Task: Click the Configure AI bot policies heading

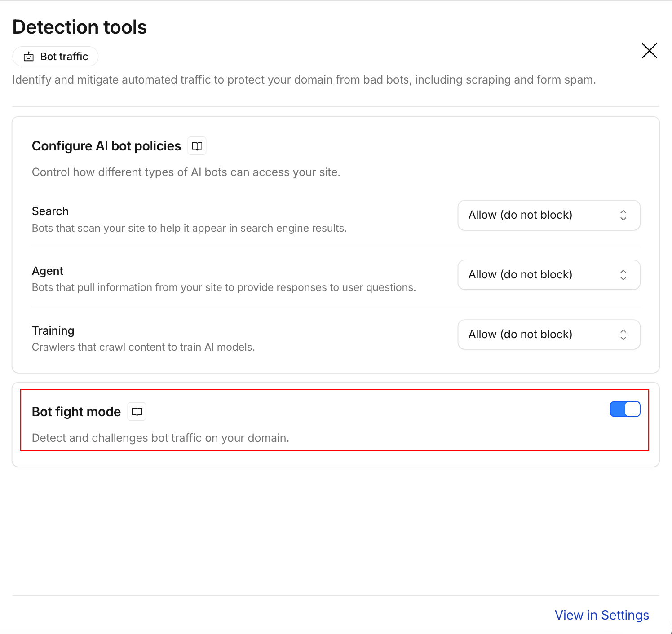Action: (x=106, y=146)
